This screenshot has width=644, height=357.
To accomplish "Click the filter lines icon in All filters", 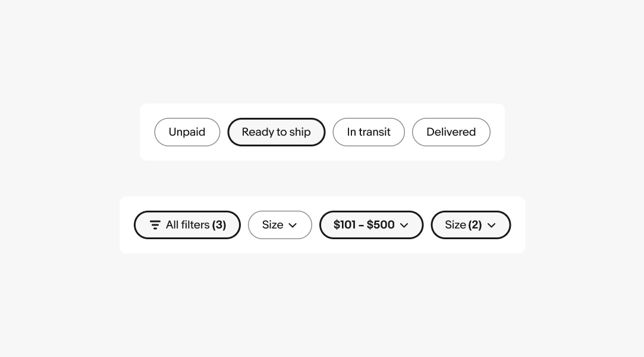I will click(155, 225).
